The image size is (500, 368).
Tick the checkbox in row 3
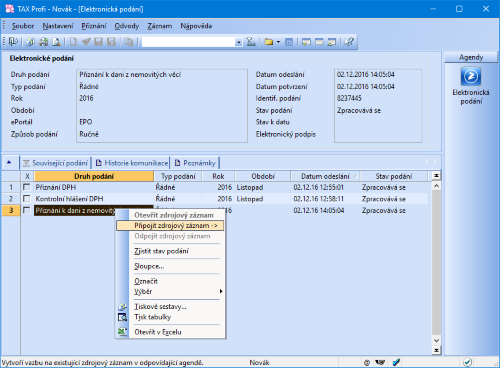(26, 210)
